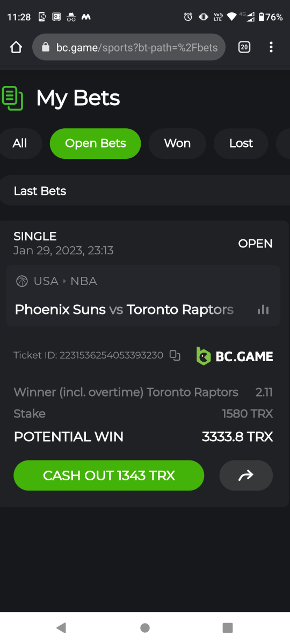Tap the address bar lock icon
Viewport: 290px width, 644px height.
click(46, 47)
